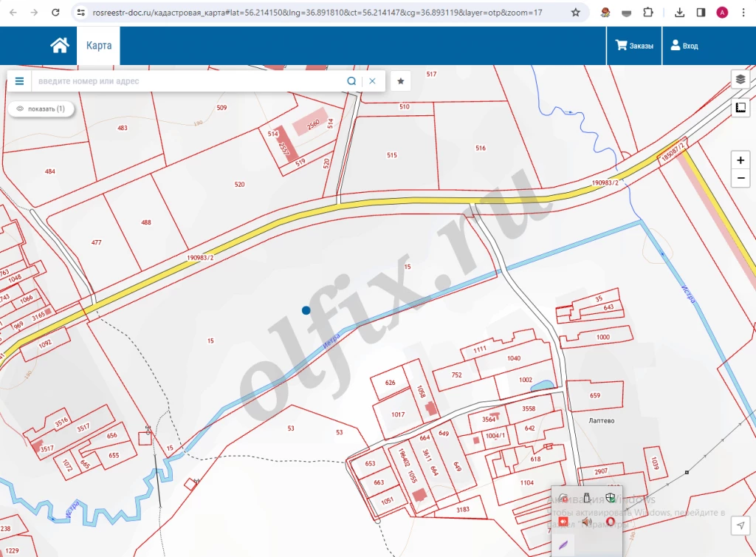The image size is (756, 557).
Task: Go to the site home page icon
Action: coord(59,46)
